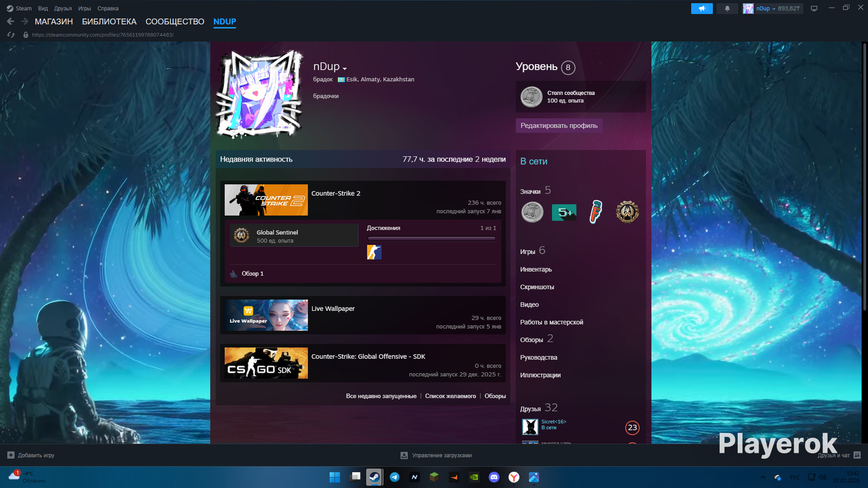
Task: Open the Steam announcements megaphone button
Action: [702, 8]
